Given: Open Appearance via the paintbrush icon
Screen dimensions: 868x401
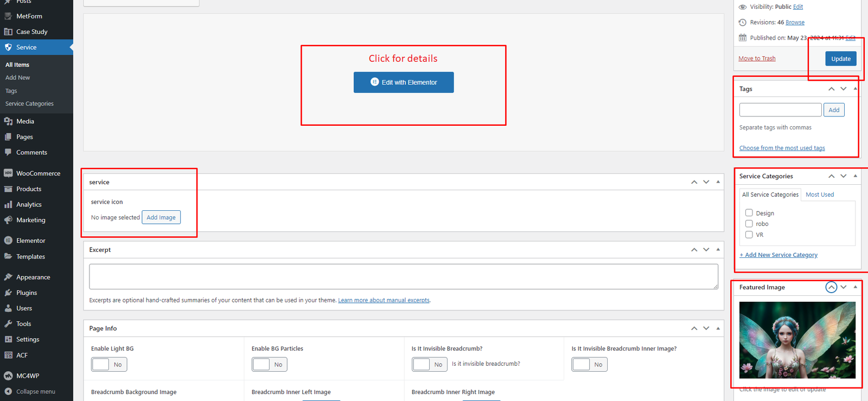Looking at the screenshot, I should point(8,277).
